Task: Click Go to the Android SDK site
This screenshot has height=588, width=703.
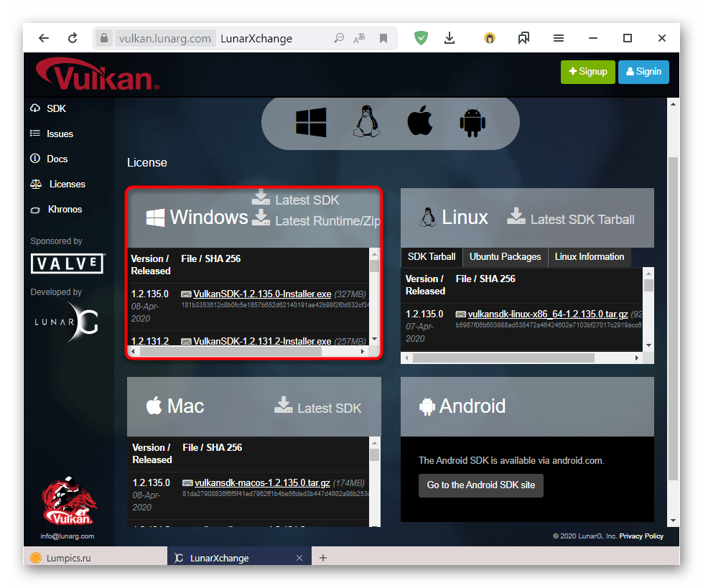Action: tap(480, 485)
